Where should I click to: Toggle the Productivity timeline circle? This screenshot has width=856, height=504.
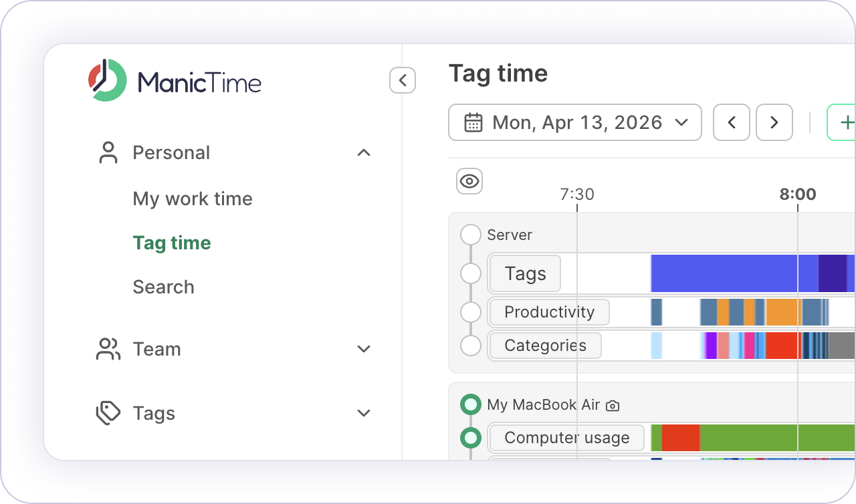471,312
